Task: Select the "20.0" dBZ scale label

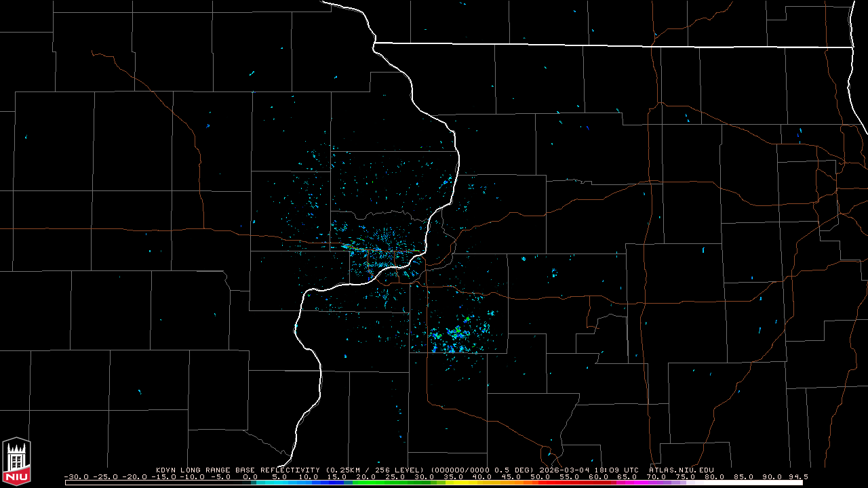Action: click(367, 476)
